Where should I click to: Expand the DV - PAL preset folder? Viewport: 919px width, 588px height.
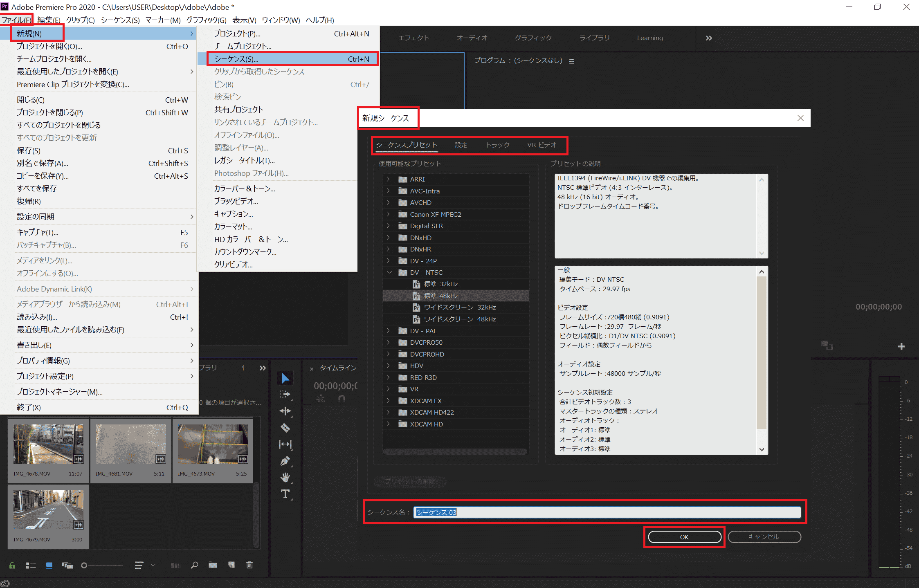pyautogui.click(x=388, y=331)
